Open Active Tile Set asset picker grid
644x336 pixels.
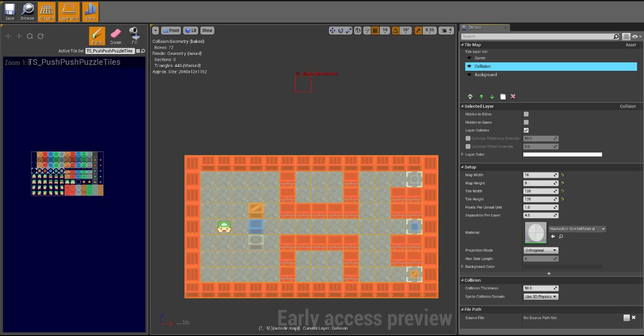(x=138, y=51)
